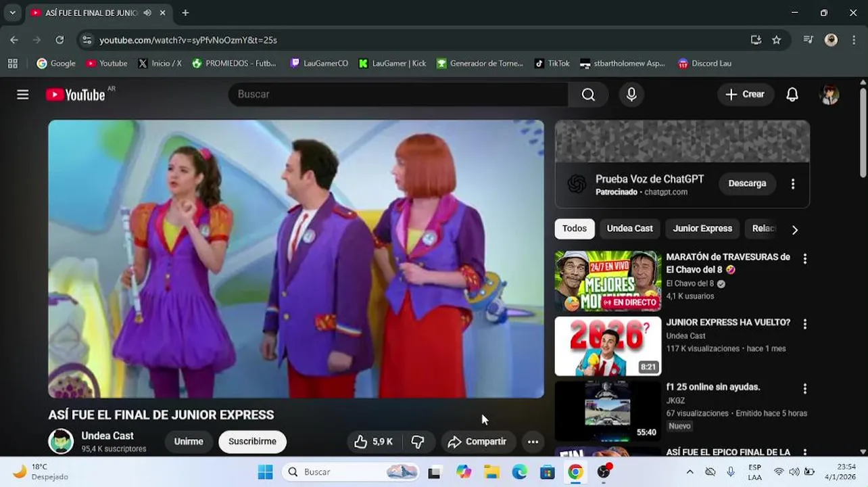
Task: Open the bookmarks bar apps grid
Action: [x=12, y=64]
